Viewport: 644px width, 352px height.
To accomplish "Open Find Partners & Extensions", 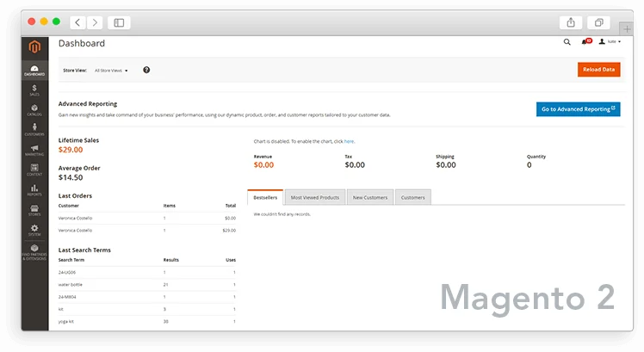I will (x=34, y=252).
